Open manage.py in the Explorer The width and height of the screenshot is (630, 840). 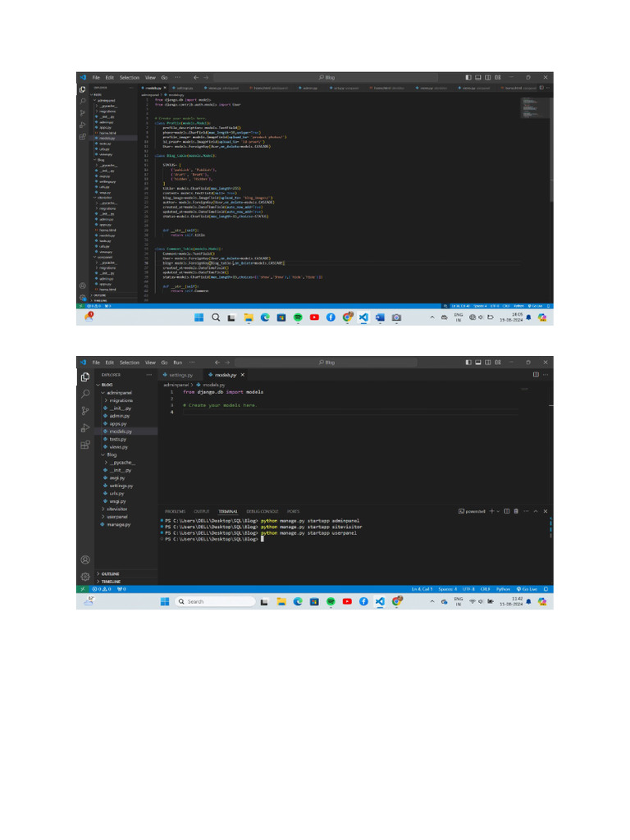coord(116,524)
